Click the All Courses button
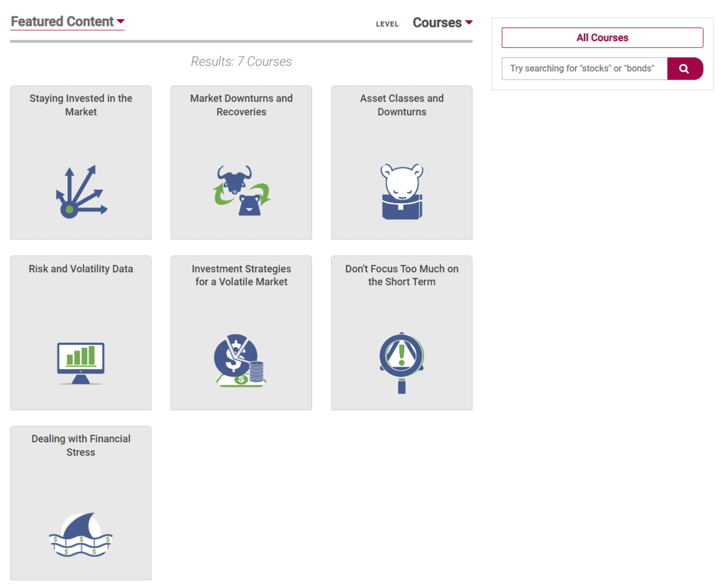This screenshot has width=722, height=588. point(602,38)
